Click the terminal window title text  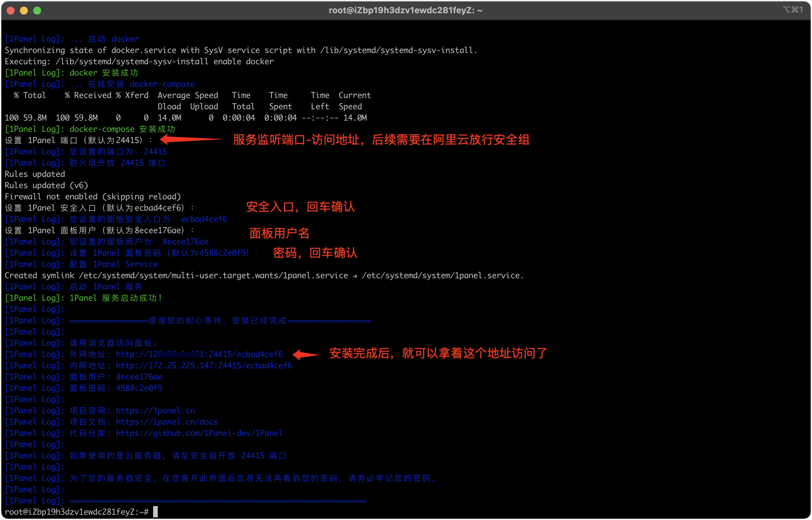point(405,11)
